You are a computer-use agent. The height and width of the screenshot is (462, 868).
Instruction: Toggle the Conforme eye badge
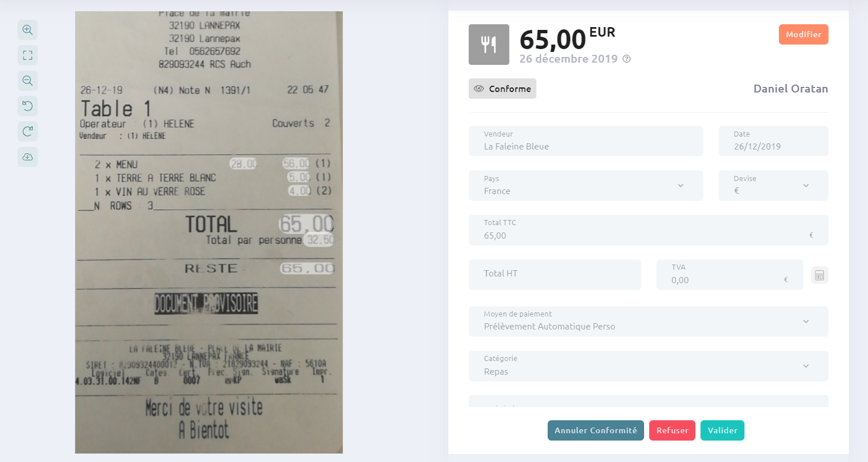503,89
